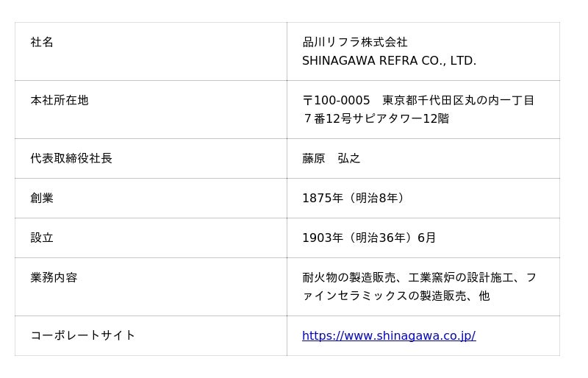Click the founding year 1875年（明治8年）
This screenshot has height=378, width=588.
(x=354, y=199)
